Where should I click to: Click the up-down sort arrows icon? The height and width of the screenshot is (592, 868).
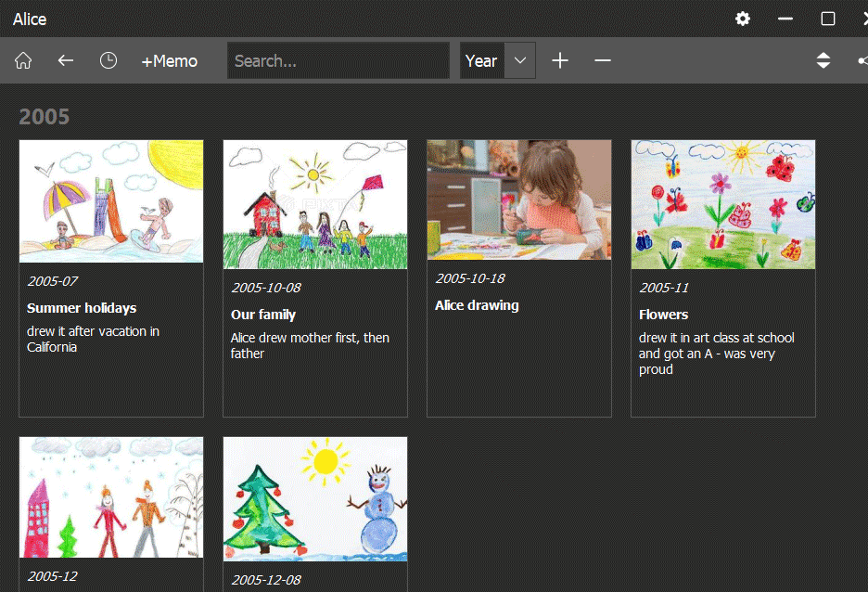823,60
